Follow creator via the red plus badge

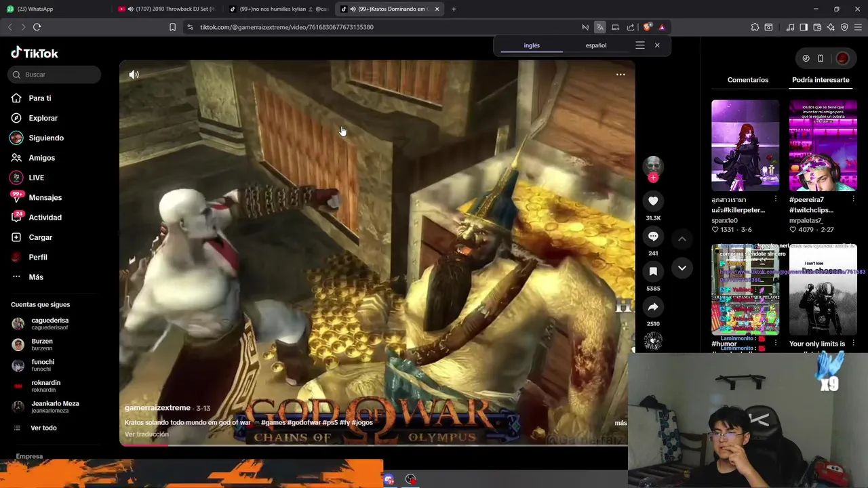pos(653,178)
